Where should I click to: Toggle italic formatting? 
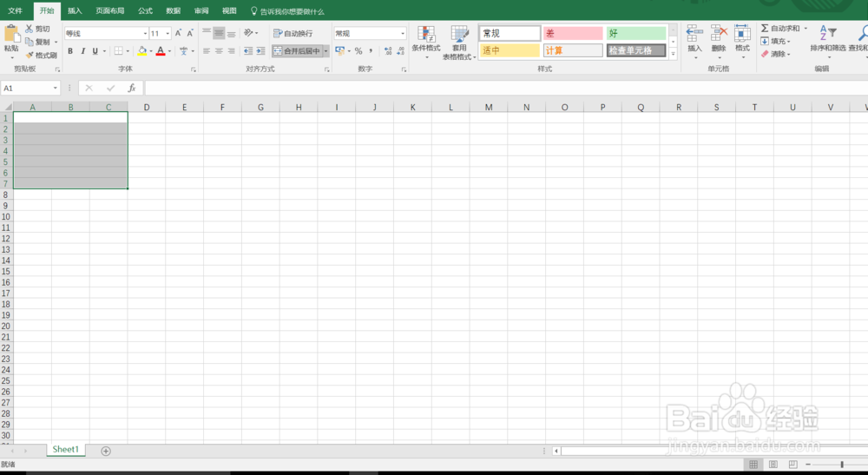(83, 51)
